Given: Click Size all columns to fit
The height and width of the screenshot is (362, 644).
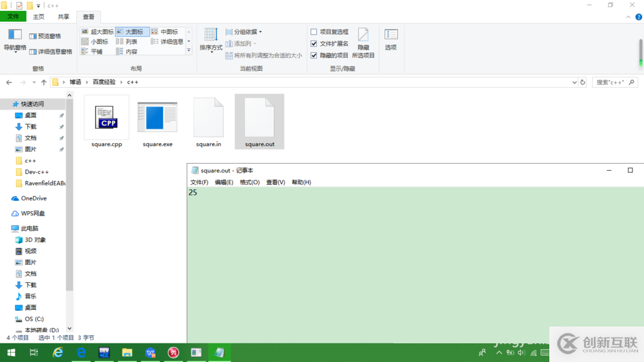Looking at the screenshot, I should coord(263,55).
